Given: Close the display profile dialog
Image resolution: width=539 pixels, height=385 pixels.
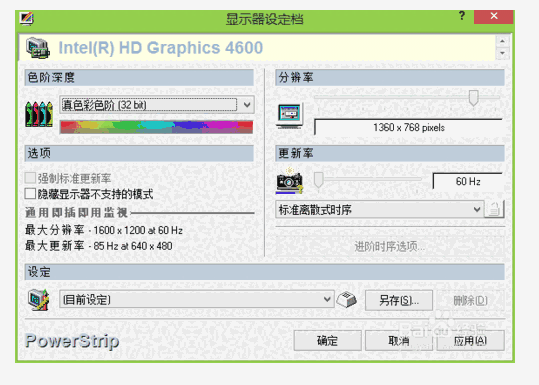Looking at the screenshot, I should pyautogui.click(x=494, y=16).
